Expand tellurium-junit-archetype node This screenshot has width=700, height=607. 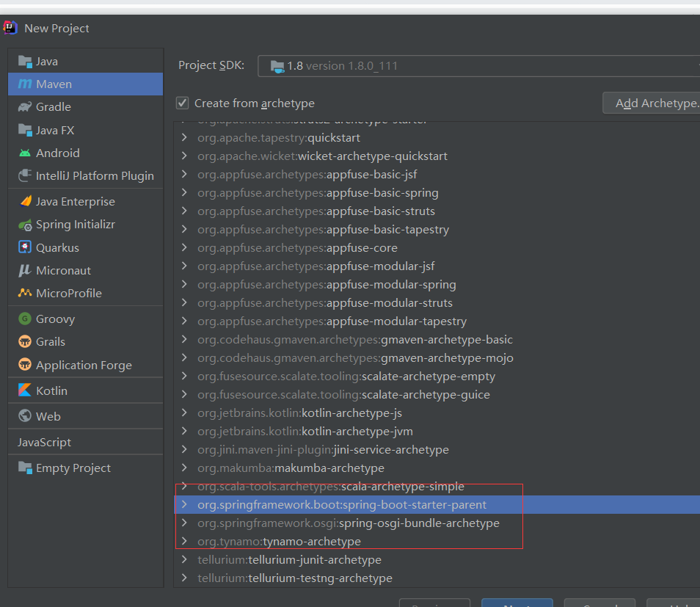point(184,559)
